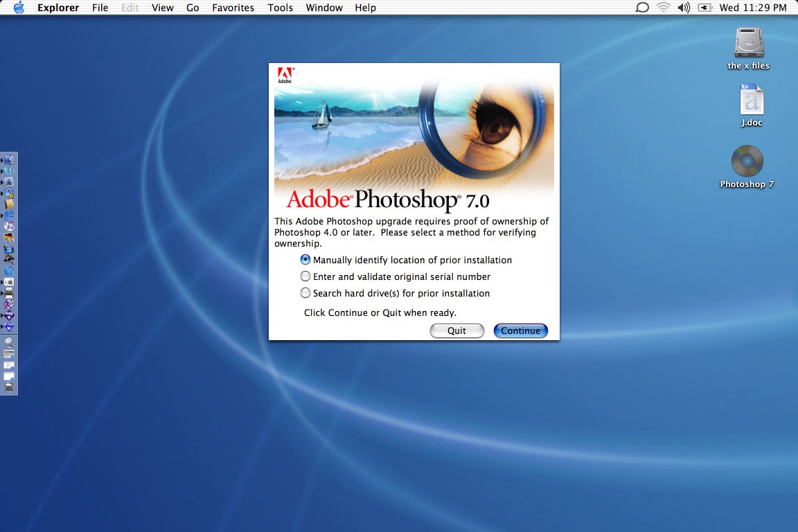
Task: Launch Internet Explorer from the Dock
Action: click(x=9, y=215)
